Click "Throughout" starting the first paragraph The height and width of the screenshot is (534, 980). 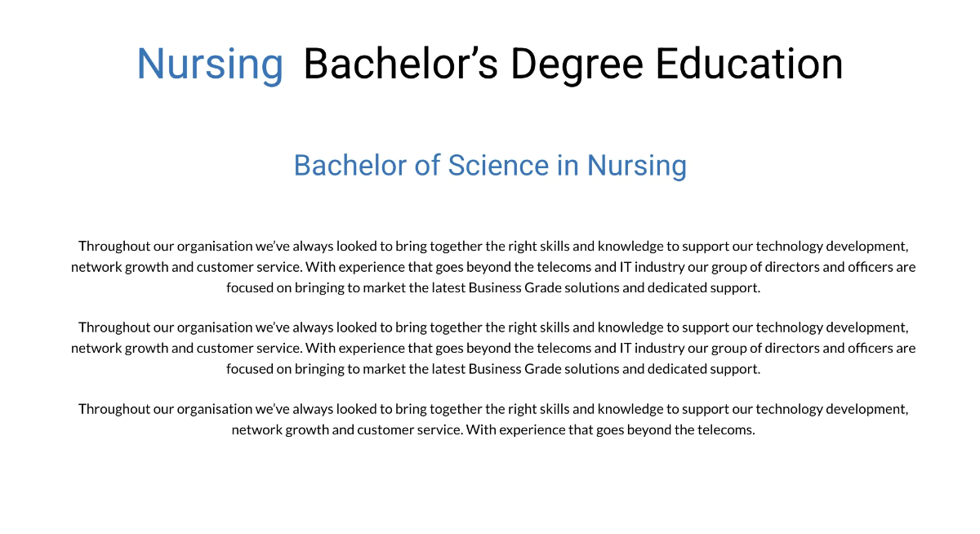tap(114, 246)
